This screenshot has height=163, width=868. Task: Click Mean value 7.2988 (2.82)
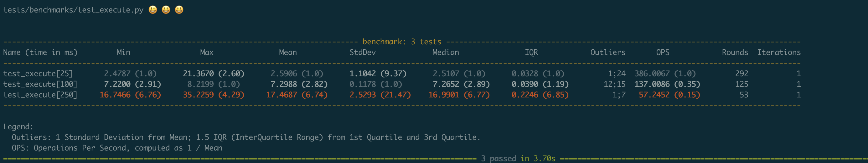click(x=299, y=84)
